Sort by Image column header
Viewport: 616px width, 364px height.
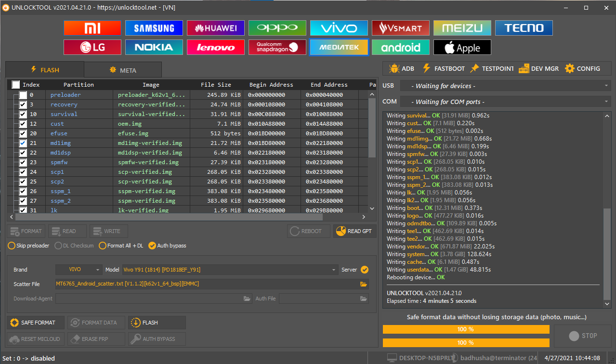click(151, 85)
